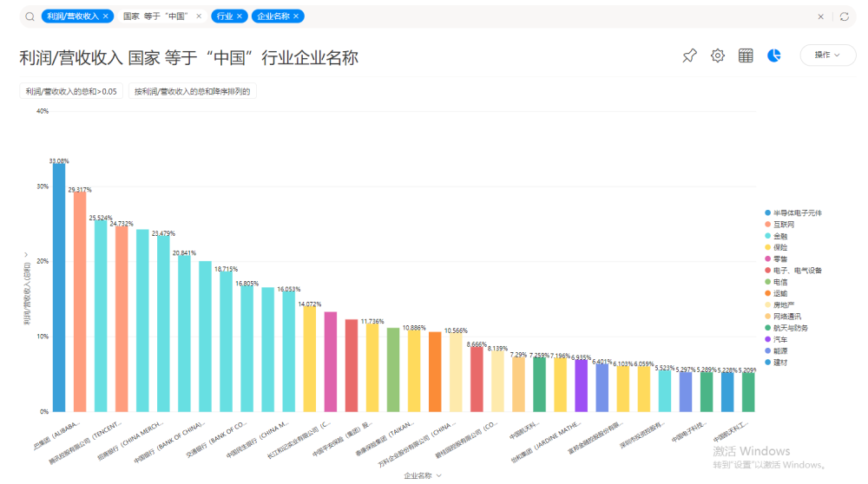Image resolution: width=868 pixels, height=484 pixels.
Task: Clear the whole search bar with X
Action: tap(821, 16)
